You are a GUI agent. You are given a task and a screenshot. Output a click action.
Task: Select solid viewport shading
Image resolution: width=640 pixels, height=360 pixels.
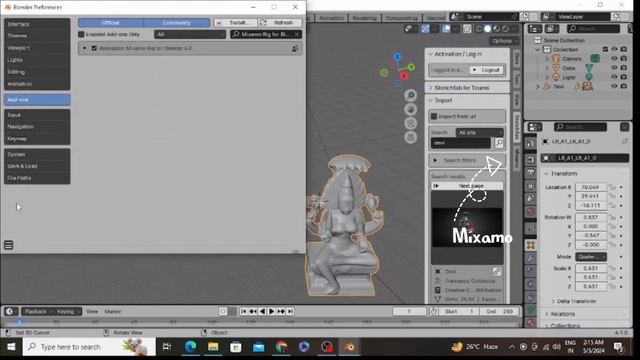488,29
